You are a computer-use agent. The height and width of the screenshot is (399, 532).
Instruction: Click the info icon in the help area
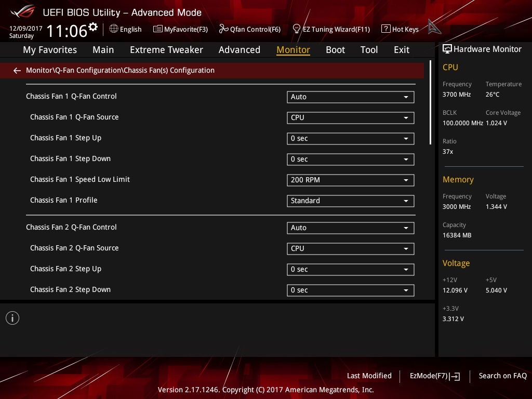12,318
